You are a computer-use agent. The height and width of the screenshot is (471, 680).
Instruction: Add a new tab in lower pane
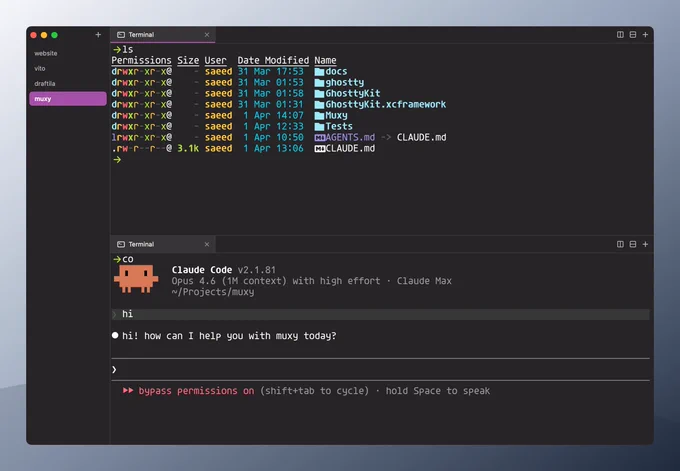(645, 244)
